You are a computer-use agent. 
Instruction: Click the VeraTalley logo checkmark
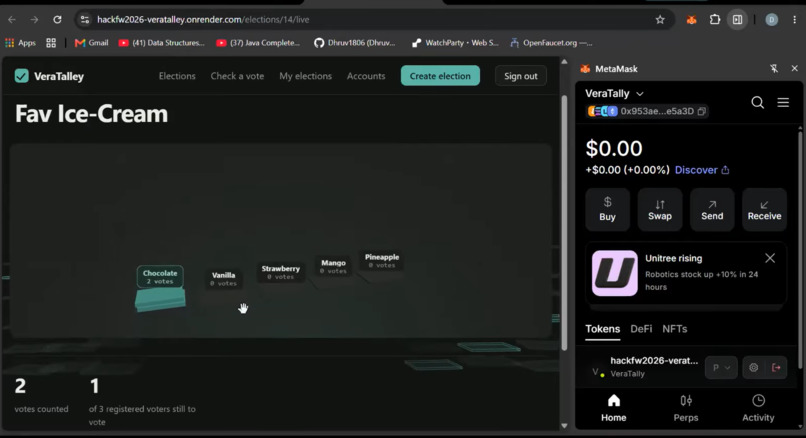click(22, 76)
